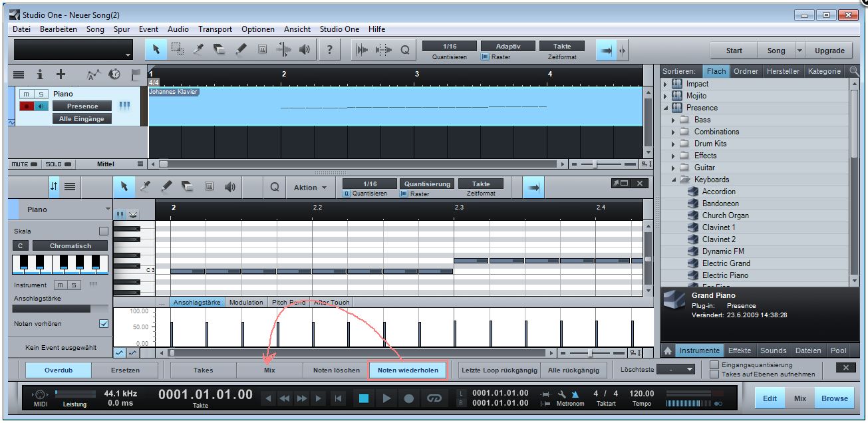Adjust the music editor horizontal zoom slider

[x=591, y=352]
